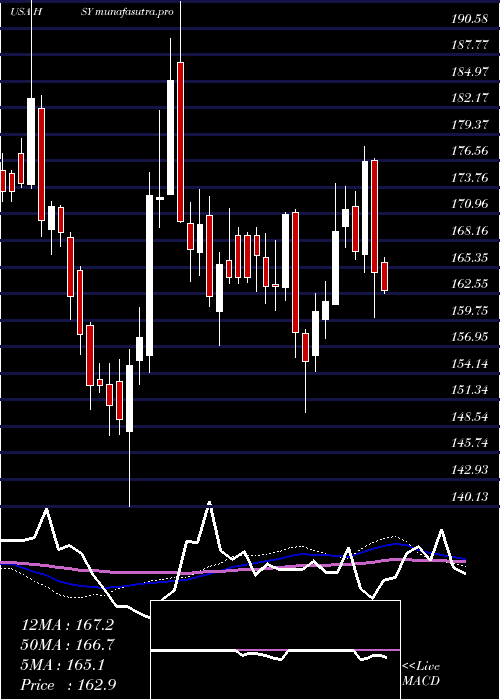The height and width of the screenshot is (700, 500).
Task: Click the Price : 162.9 readout
Action: point(69,685)
